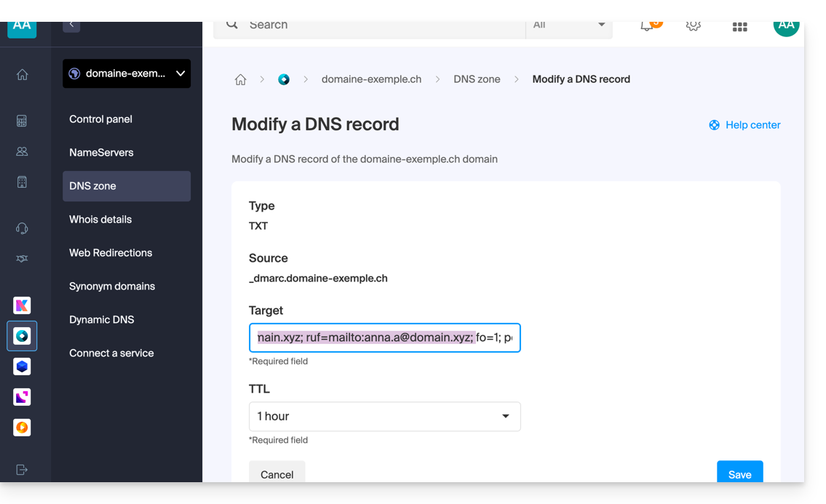Click the users icon in left sidebar

[x=22, y=151]
